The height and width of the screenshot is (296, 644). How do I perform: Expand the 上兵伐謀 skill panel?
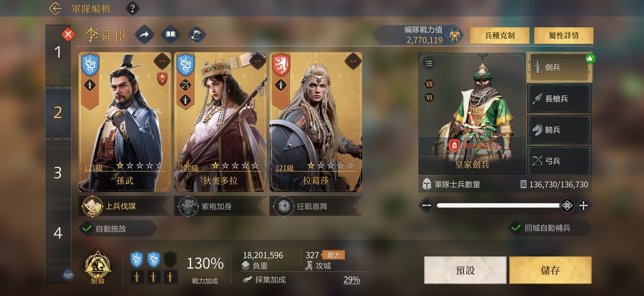coord(124,206)
